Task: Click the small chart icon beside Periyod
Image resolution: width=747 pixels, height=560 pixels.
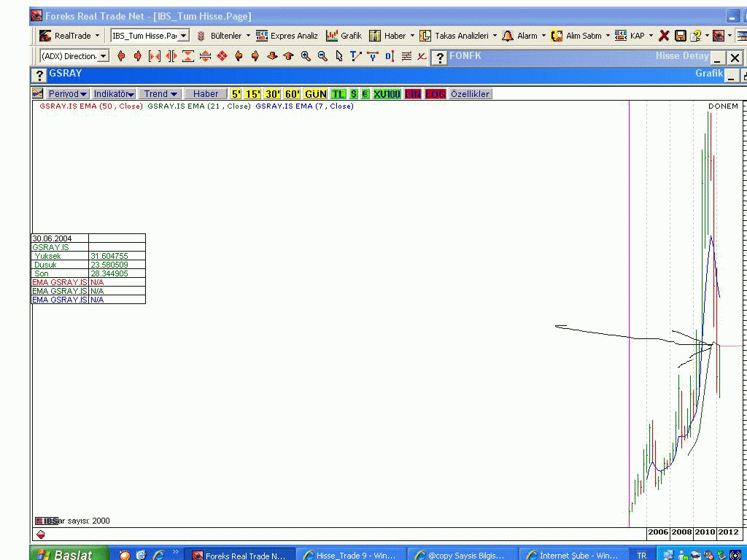Action: tap(38, 93)
